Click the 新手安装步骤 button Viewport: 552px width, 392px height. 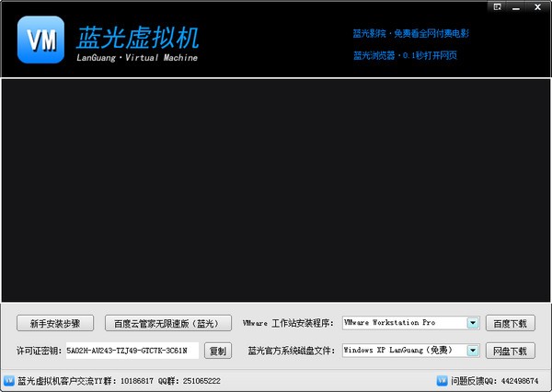(55, 323)
